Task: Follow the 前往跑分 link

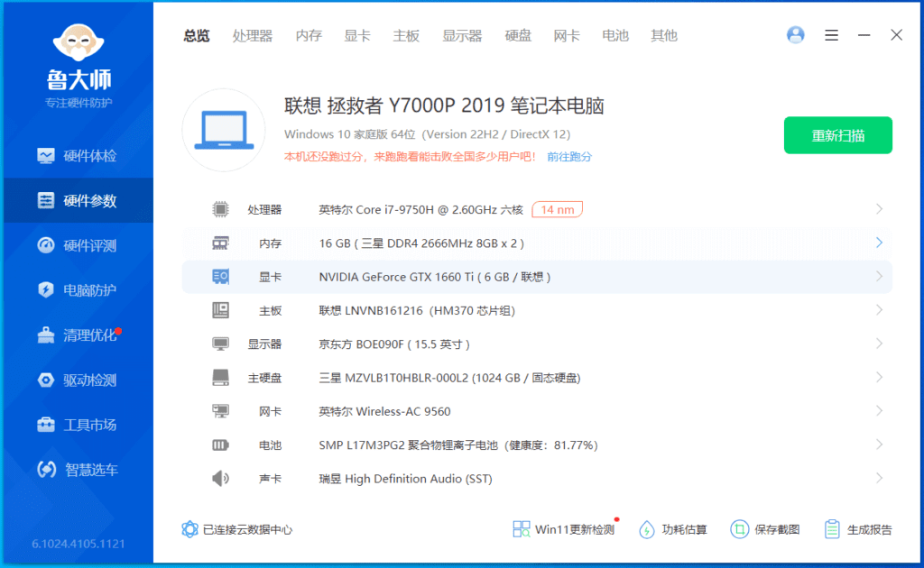Action: [569, 157]
